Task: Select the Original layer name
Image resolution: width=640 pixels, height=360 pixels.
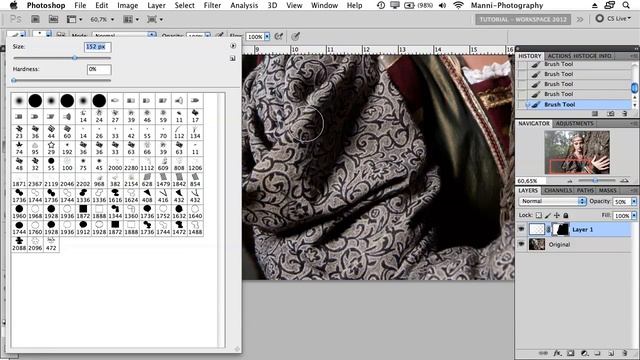Action: coord(559,244)
